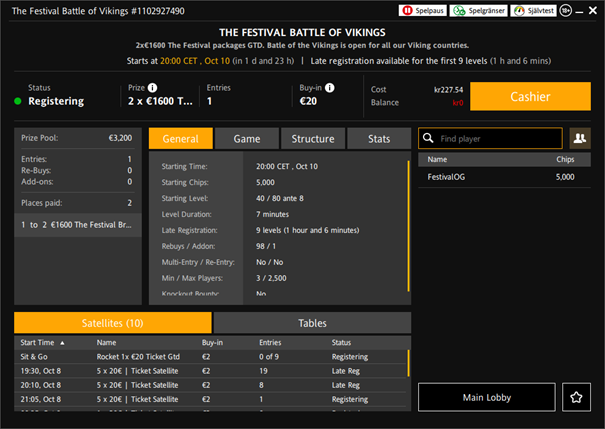This screenshot has height=429, width=605.
Task: Switch to the Tables tab
Action: [x=312, y=323]
